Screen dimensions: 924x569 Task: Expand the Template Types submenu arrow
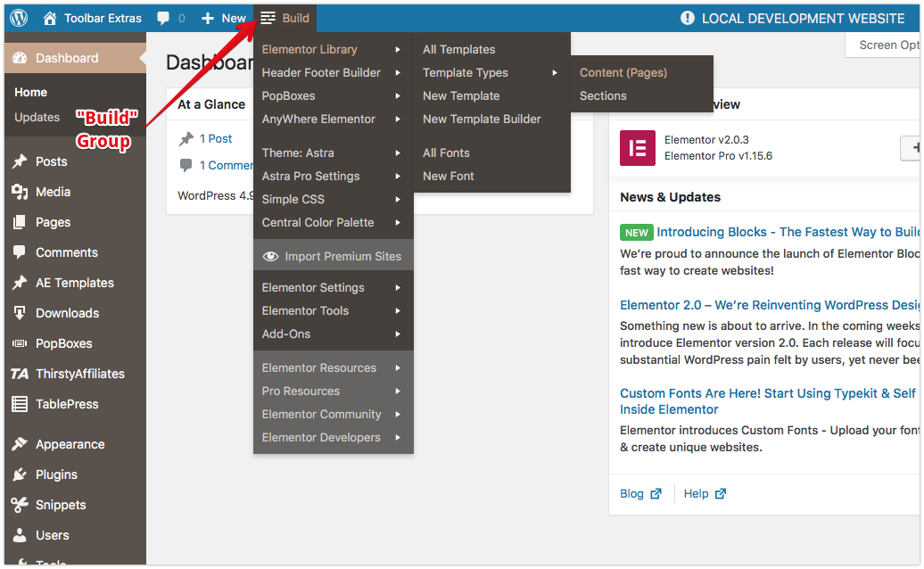click(x=555, y=72)
